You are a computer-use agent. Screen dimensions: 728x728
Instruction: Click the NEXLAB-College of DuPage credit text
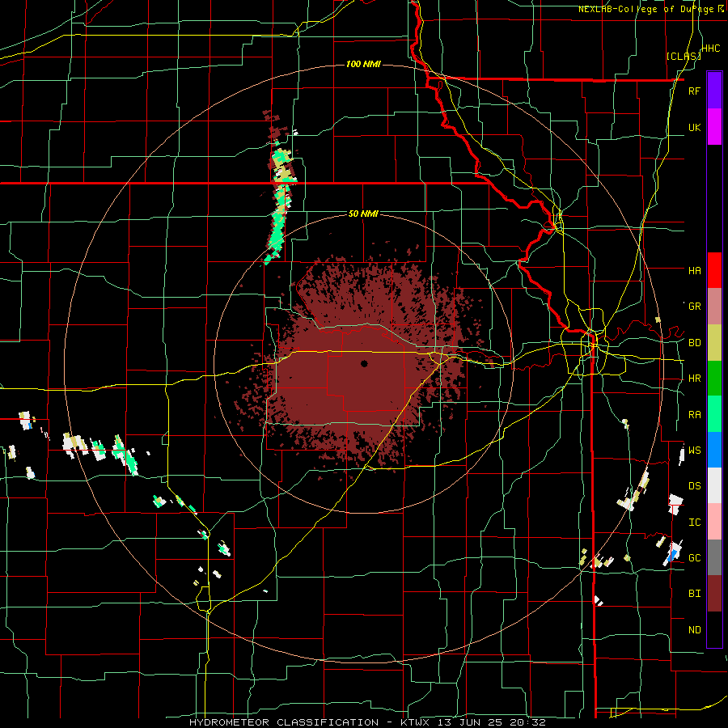(x=651, y=9)
